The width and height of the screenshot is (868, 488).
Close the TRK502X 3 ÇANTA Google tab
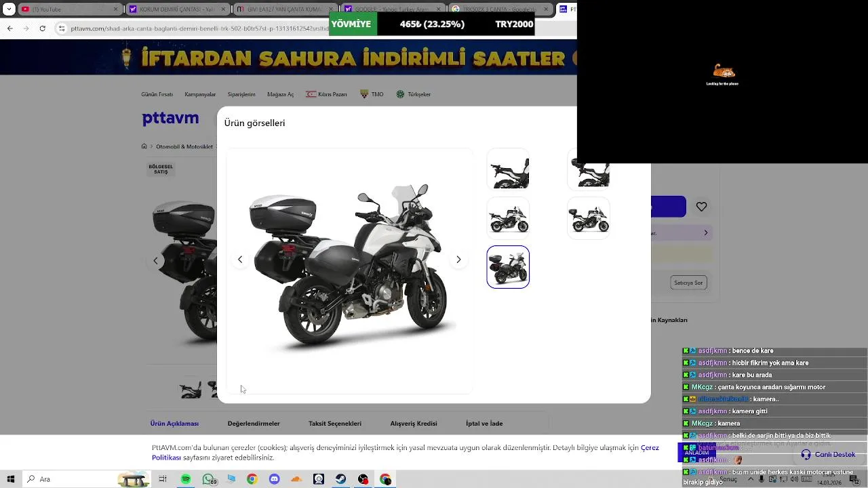545,9
